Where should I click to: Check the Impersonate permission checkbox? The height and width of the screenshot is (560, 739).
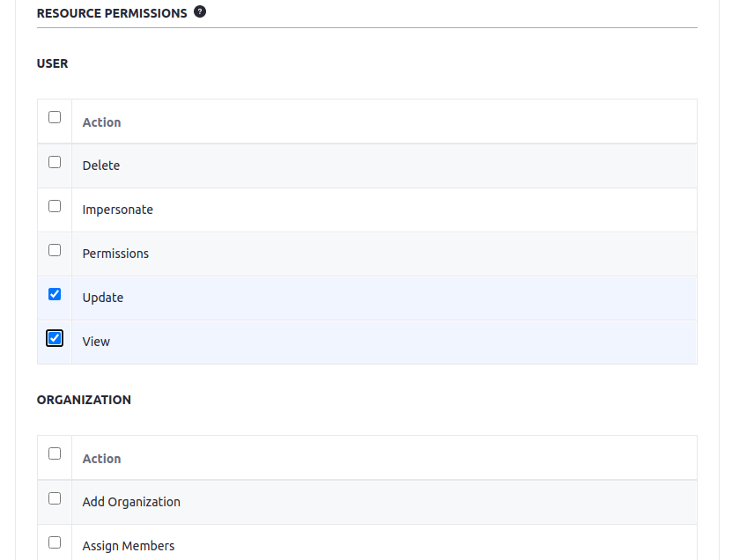(55, 206)
